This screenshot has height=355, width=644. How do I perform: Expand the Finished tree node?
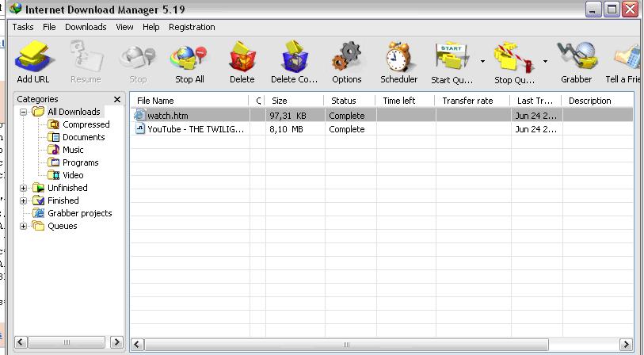coord(24,201)
